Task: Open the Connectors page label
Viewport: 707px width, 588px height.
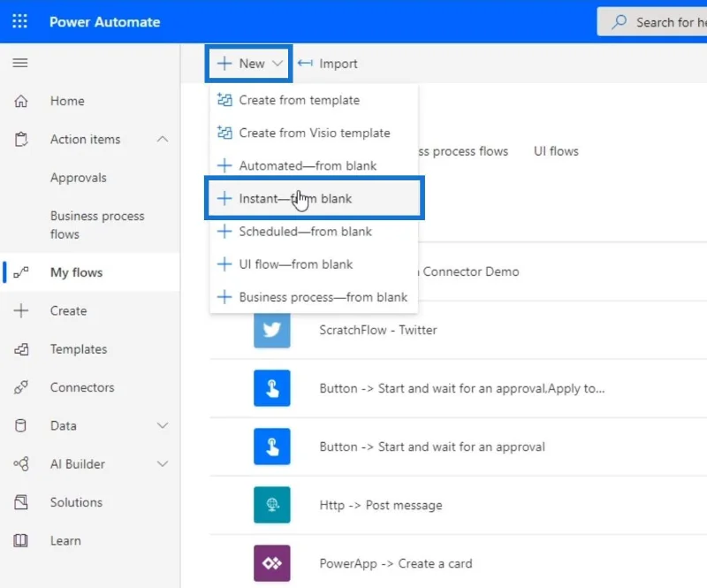Action: 82,387
